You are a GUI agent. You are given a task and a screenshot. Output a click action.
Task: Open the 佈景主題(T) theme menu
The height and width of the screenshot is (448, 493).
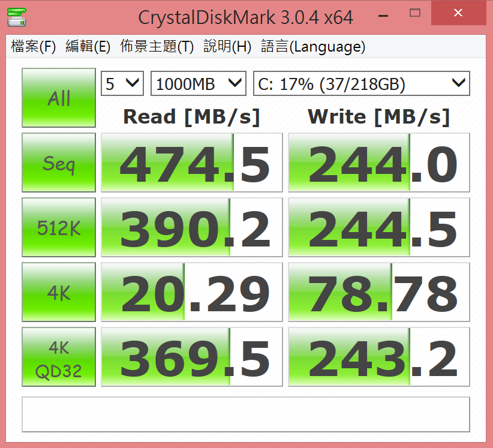157,47
